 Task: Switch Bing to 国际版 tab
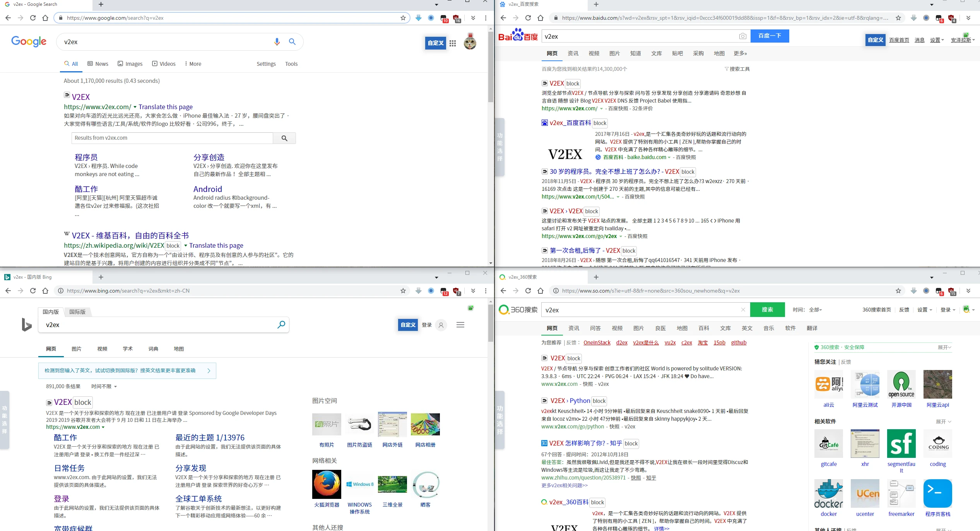(77, 312)
